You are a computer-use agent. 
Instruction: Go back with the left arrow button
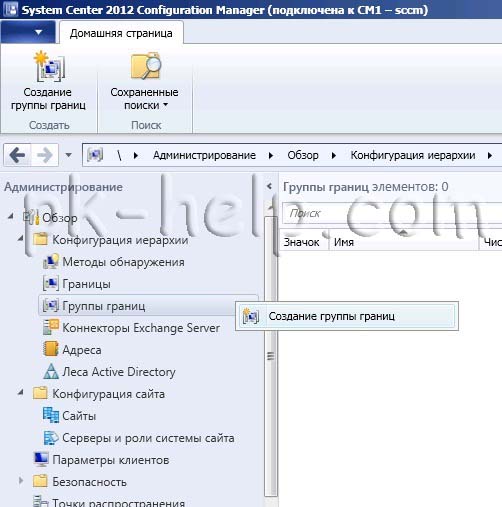point(17,155)
